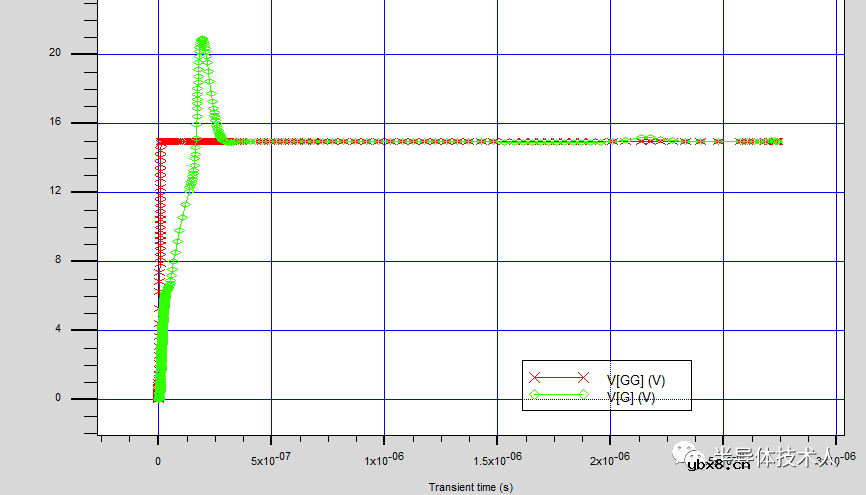Viewport: 866px width, 495px height.
Task: Click the x-axis tick label 2x10-06
Action: click(x=611, y=461)
